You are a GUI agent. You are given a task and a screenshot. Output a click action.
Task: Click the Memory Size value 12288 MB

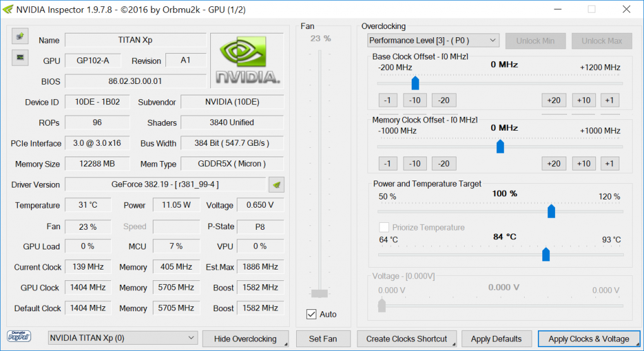tap(97, 164)
